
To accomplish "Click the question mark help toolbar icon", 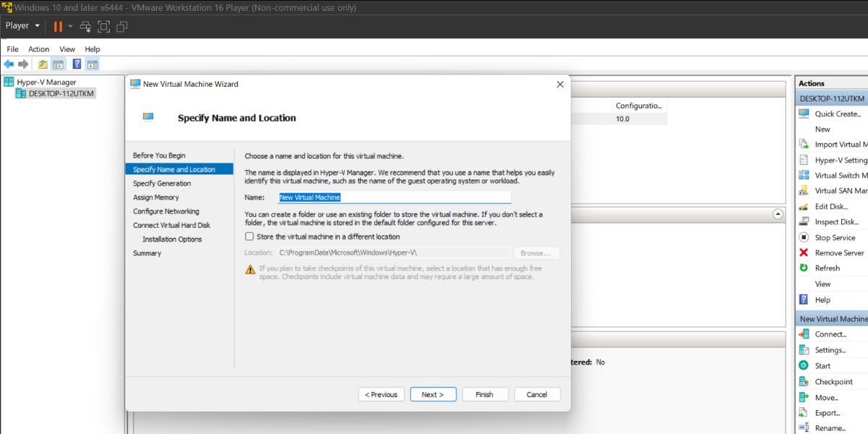I will click(x=77, y=64).
